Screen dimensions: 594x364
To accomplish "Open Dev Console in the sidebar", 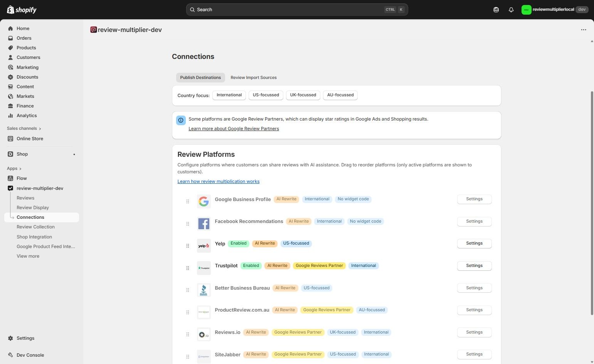I will coord(42,355).
